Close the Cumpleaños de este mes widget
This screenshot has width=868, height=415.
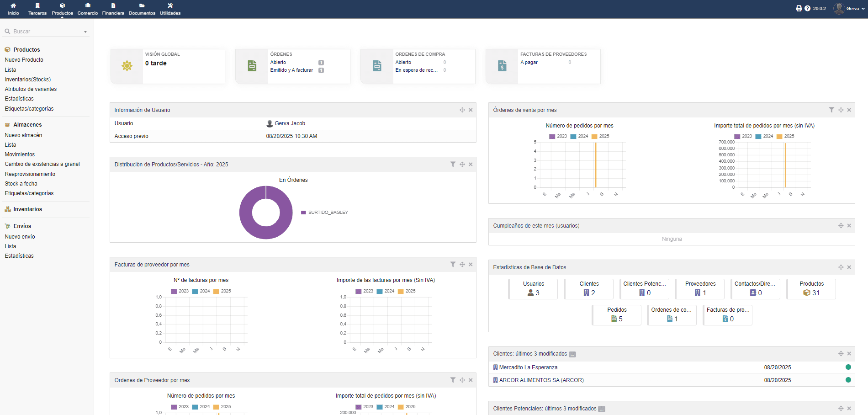click(849, 225)
